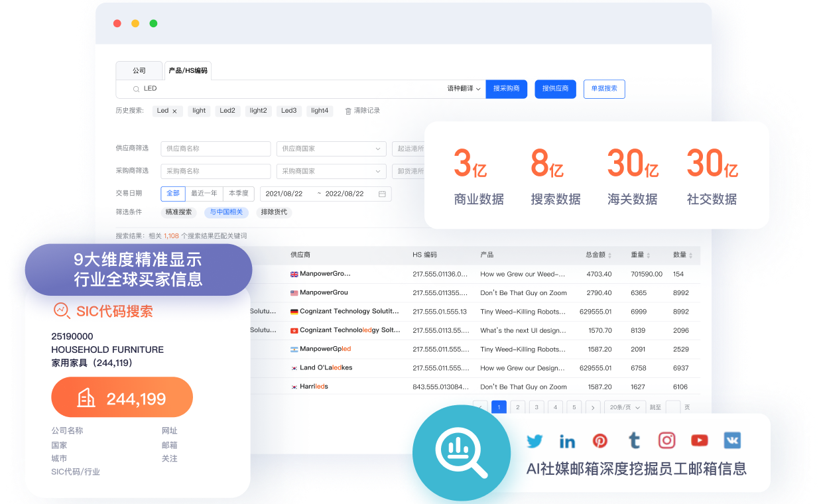The image size is (821, 504).
Task: Enable the 排除货代 filter chip
Action: (x=273, y=212)
